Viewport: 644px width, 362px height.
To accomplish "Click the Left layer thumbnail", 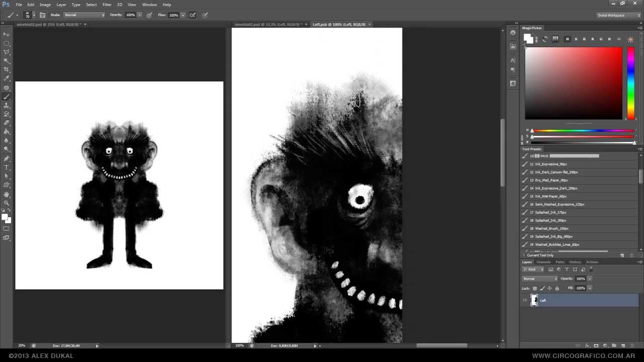I will click(x=534, y=301).
